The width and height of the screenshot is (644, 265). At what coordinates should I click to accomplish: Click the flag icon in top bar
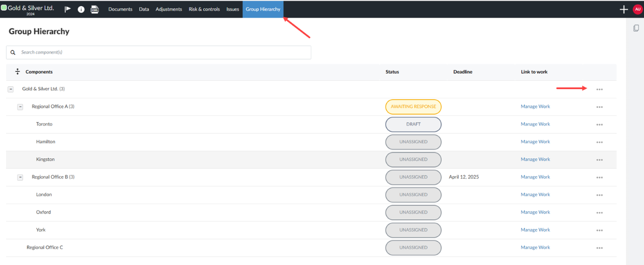(68, 9)
